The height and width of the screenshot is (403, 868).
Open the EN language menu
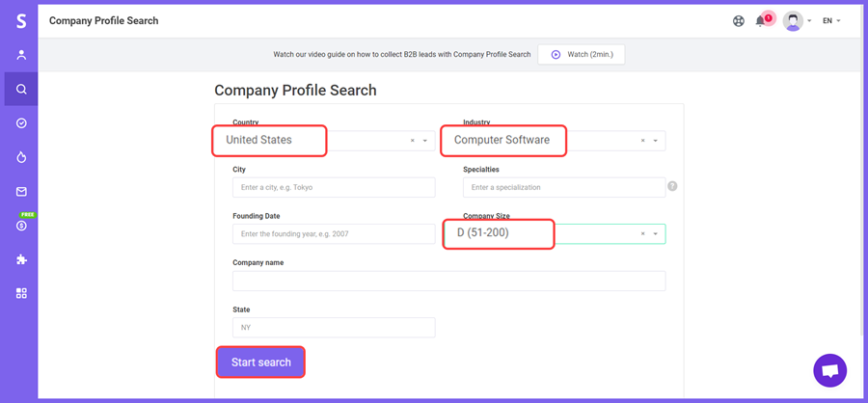[x=831, y=21]
